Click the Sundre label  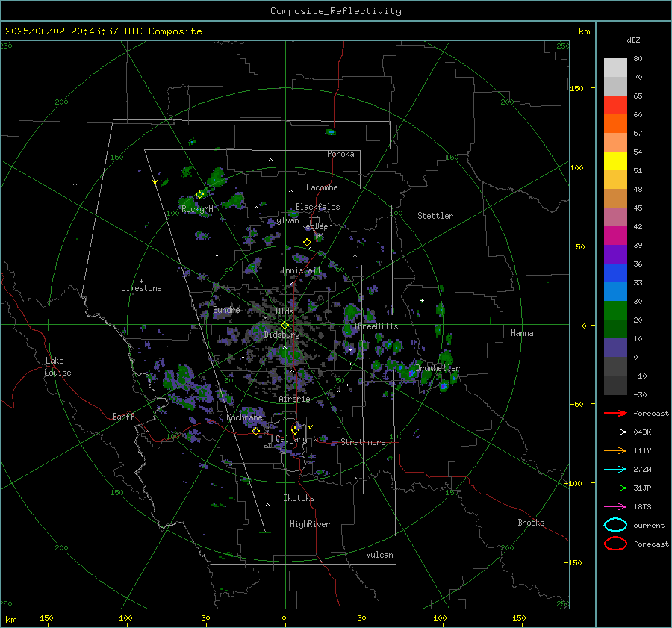point(227,310)
